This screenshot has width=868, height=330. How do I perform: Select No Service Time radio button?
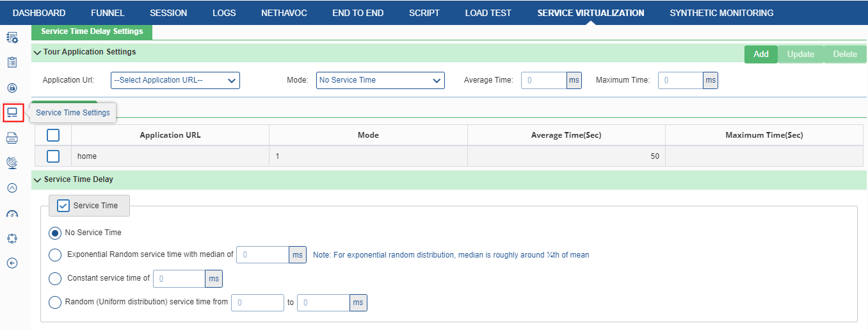coord(55,233)
